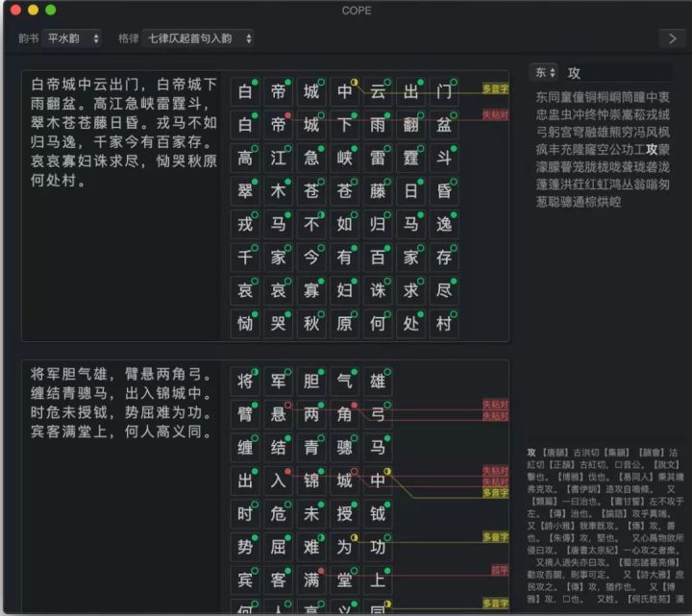Click the 多音字 tag beside the 白帝城中云出门 row
The width and height of the screenshot is (692, 616).
coord(496,88)
